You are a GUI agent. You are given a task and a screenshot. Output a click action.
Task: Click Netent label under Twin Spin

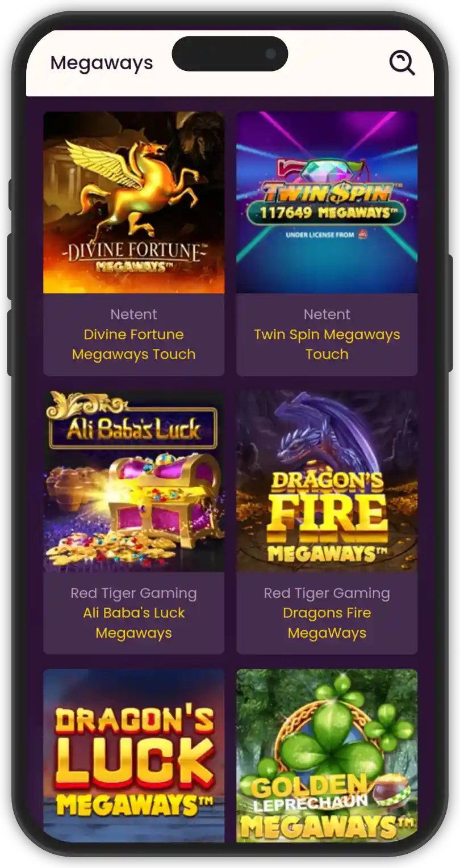327,314
